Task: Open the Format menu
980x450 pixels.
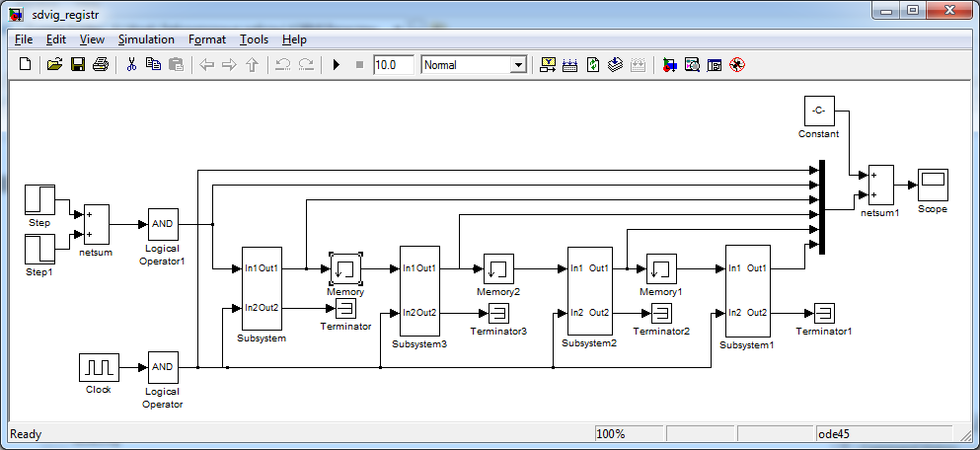Action: click(x=207, y=39)
